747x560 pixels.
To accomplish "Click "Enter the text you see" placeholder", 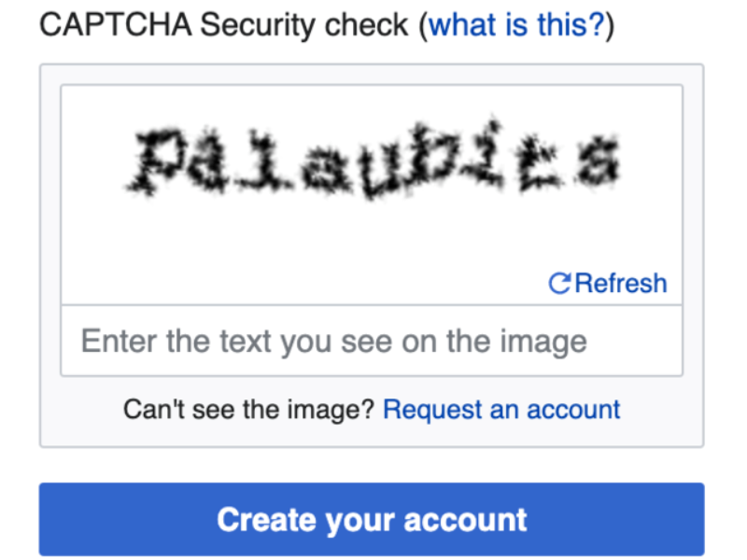I will tap(334, 341).
